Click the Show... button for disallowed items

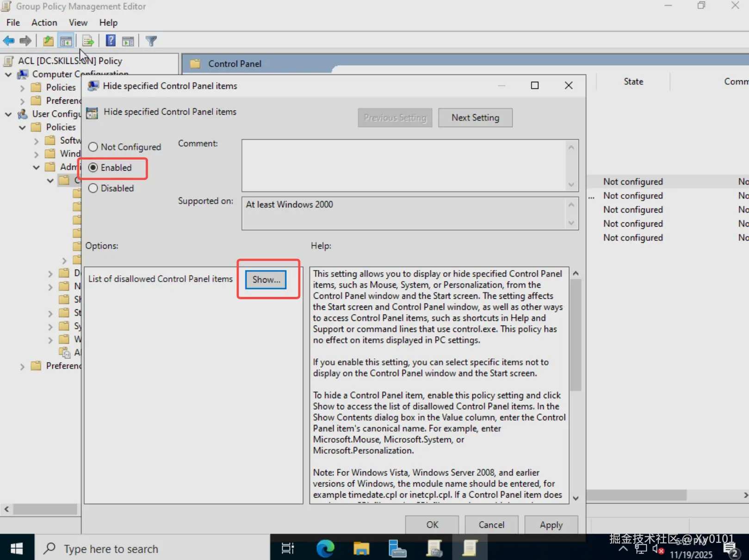point(266,280)
